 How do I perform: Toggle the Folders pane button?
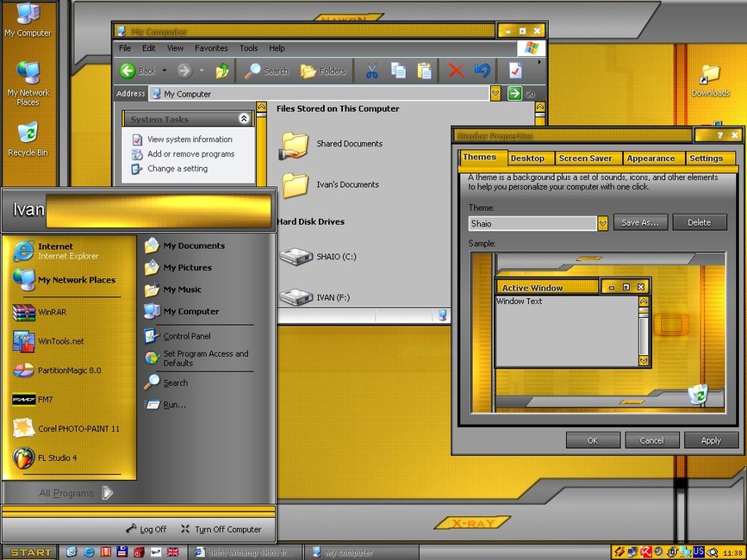point(323,71)
